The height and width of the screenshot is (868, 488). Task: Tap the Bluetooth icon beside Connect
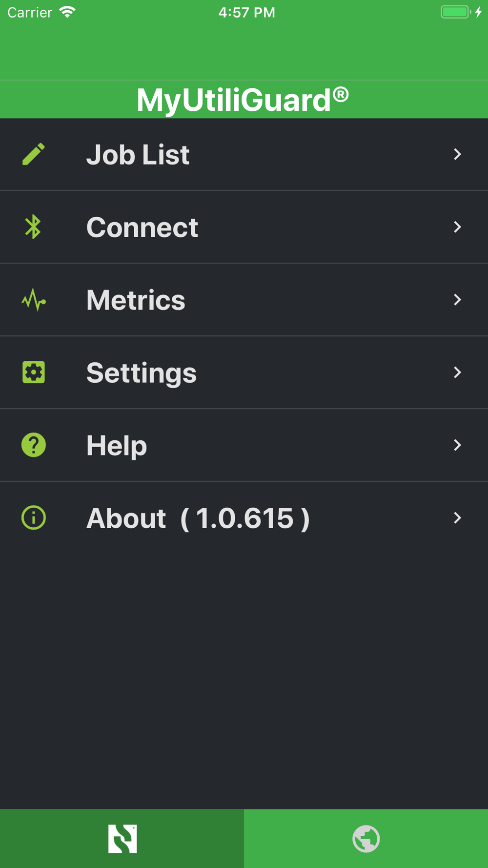(33, 227)
